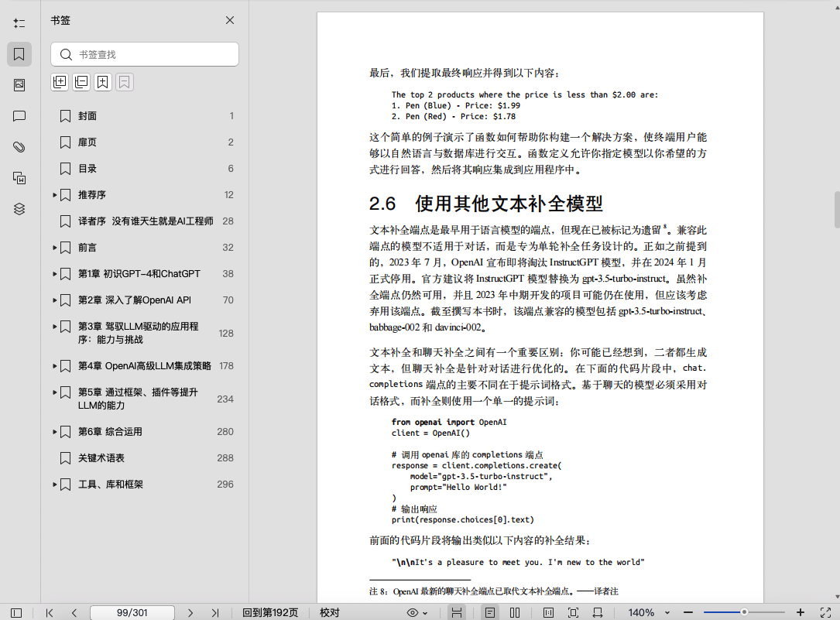Add a new bookmark icon
This screenshot has width=840, height=620.
103,82
